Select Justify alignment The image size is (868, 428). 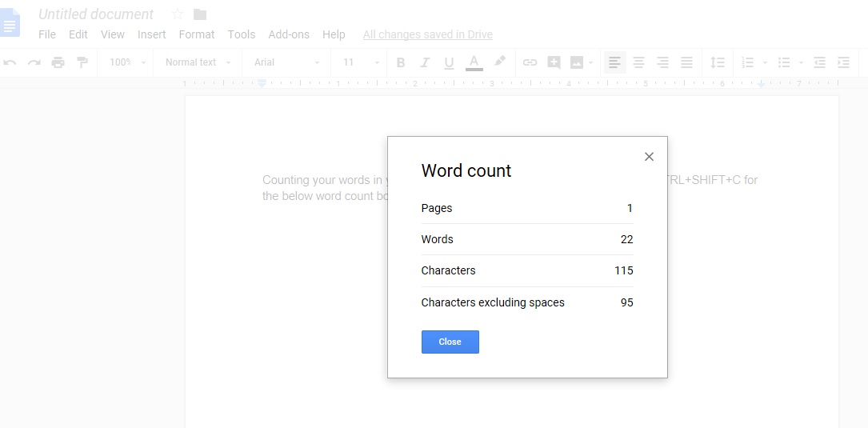(x=686, y=62)
